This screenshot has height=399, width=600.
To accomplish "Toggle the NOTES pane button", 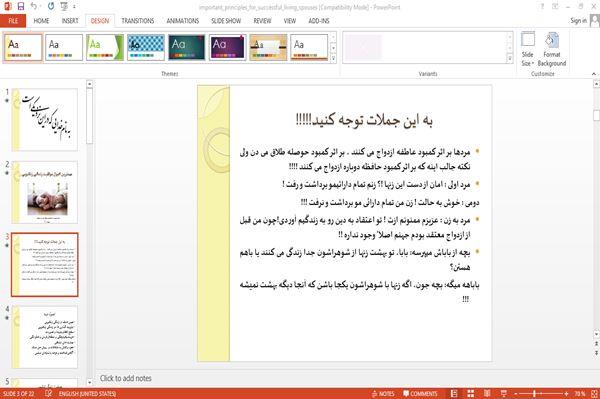I will point(383,394).
